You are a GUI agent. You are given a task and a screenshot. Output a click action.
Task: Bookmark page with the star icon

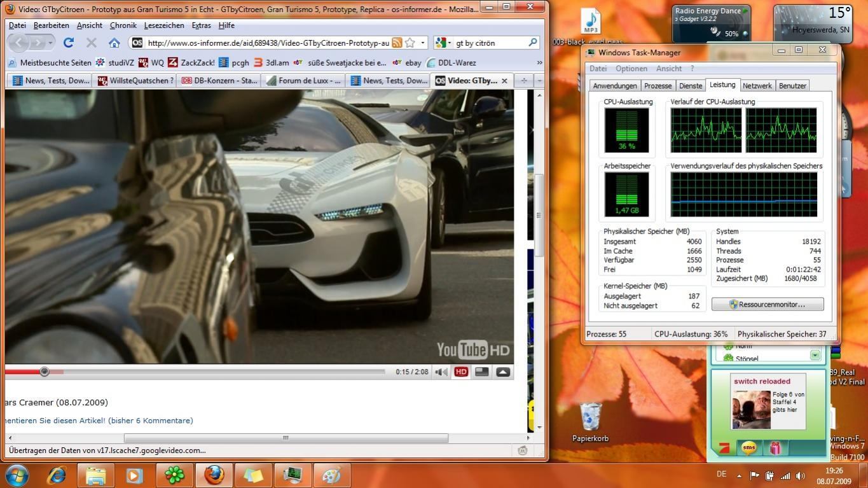pyautogui.click(x=410, y=43)
